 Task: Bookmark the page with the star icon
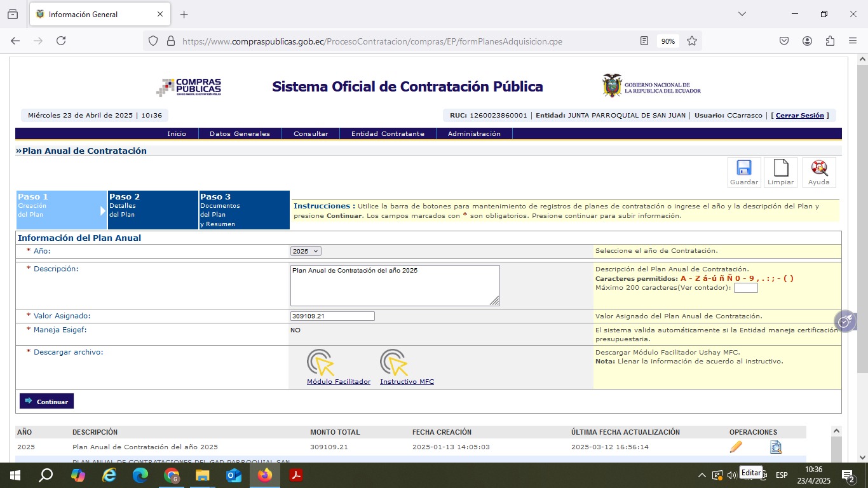point(692,41)
